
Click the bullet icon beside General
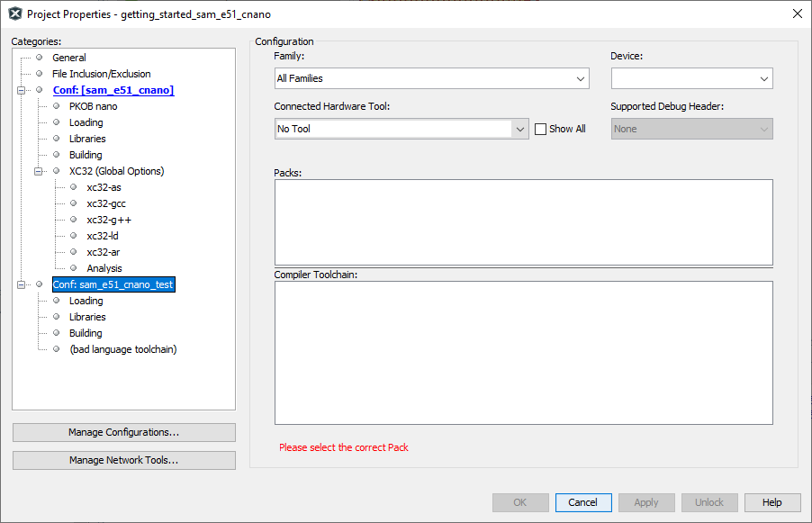(39, 58)
